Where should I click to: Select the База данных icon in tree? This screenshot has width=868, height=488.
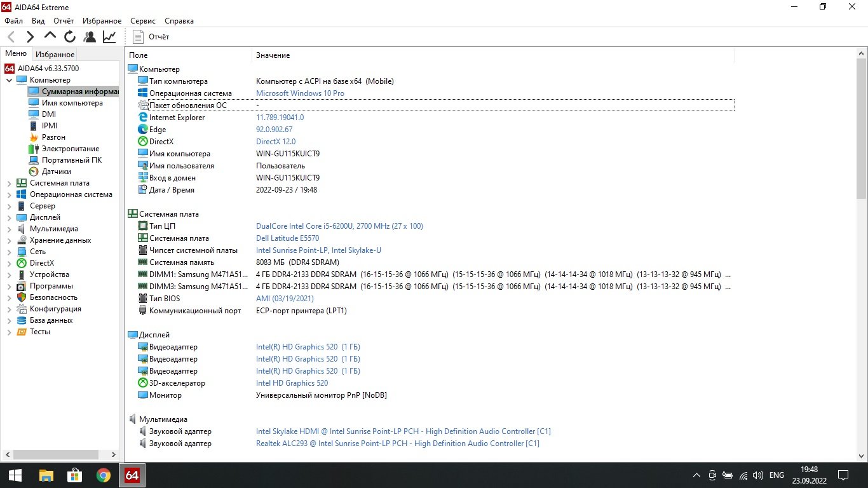point(22,320)
